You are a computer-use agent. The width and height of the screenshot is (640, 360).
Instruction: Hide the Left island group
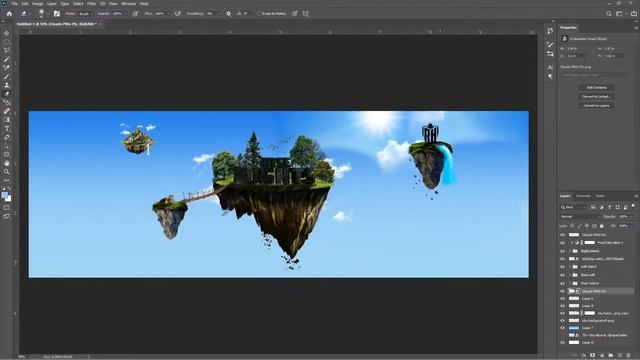tap(562, 267)
